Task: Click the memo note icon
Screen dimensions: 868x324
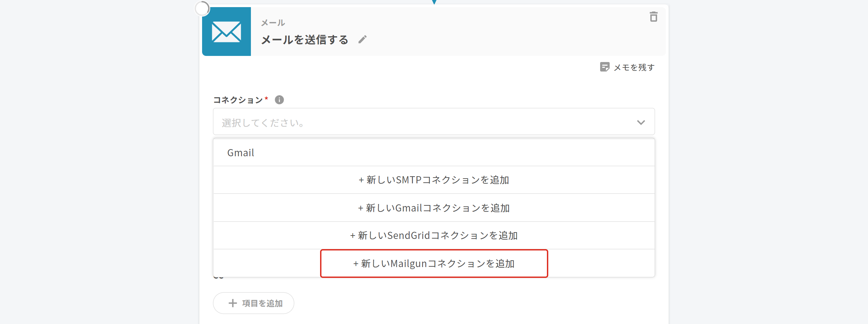Action: pyautogui.click(x=605, y=67)
